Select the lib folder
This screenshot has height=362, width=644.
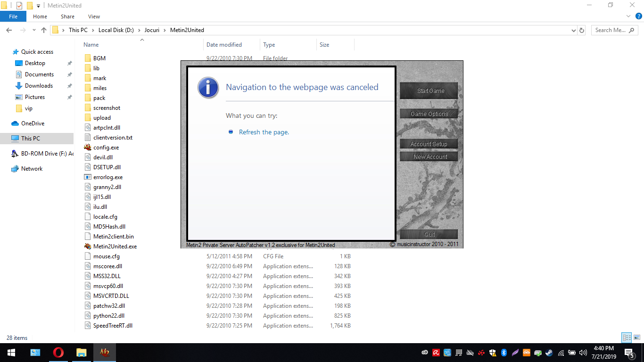pyautogui.click(x=96, y=68)
